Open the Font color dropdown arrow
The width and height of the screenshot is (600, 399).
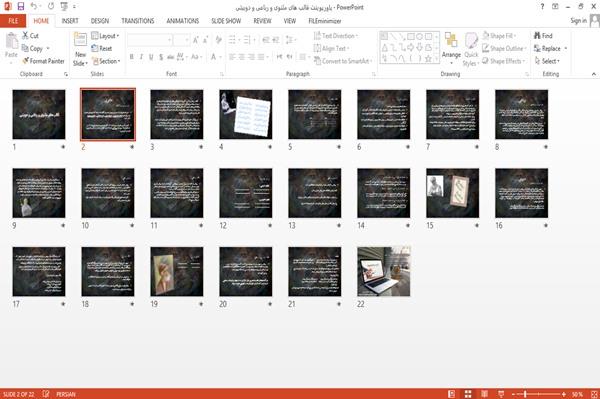point(220,57)
